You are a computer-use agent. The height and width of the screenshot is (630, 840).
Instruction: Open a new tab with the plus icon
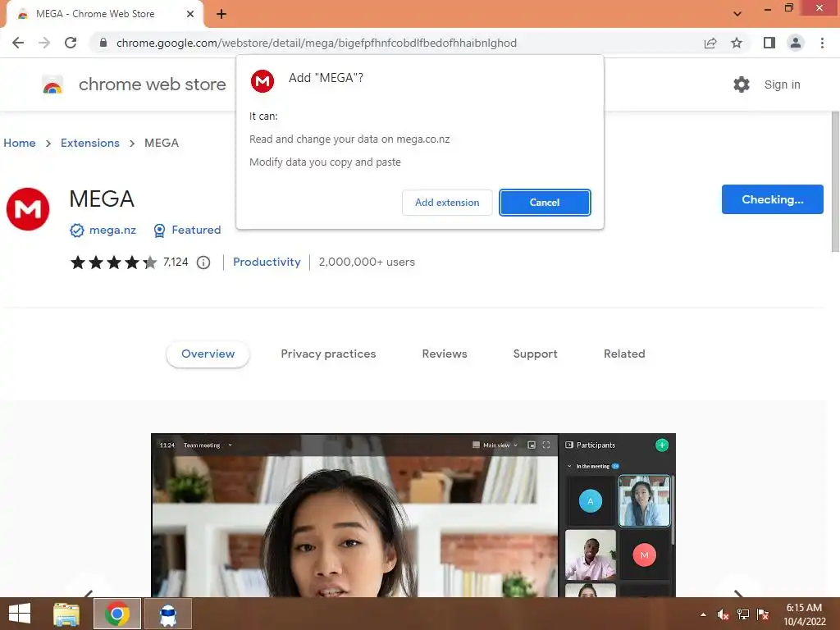pyautogui.click(x=221, y=14)
